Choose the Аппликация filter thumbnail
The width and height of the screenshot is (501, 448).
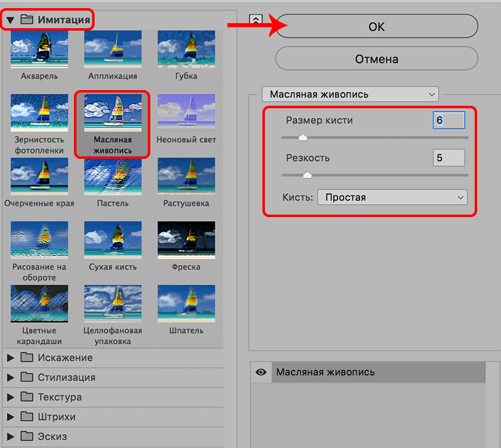112,49
